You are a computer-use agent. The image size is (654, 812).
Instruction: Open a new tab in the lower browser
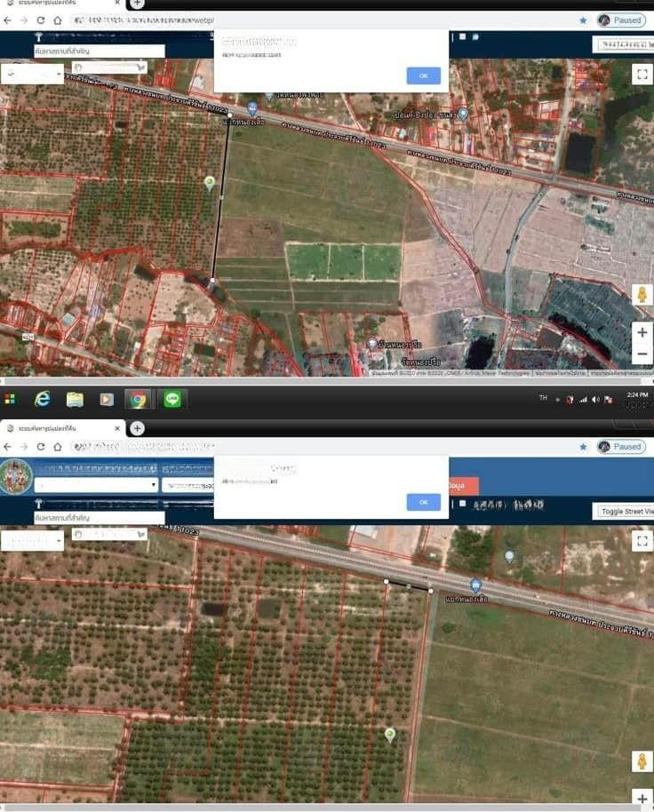pos(137,428)
